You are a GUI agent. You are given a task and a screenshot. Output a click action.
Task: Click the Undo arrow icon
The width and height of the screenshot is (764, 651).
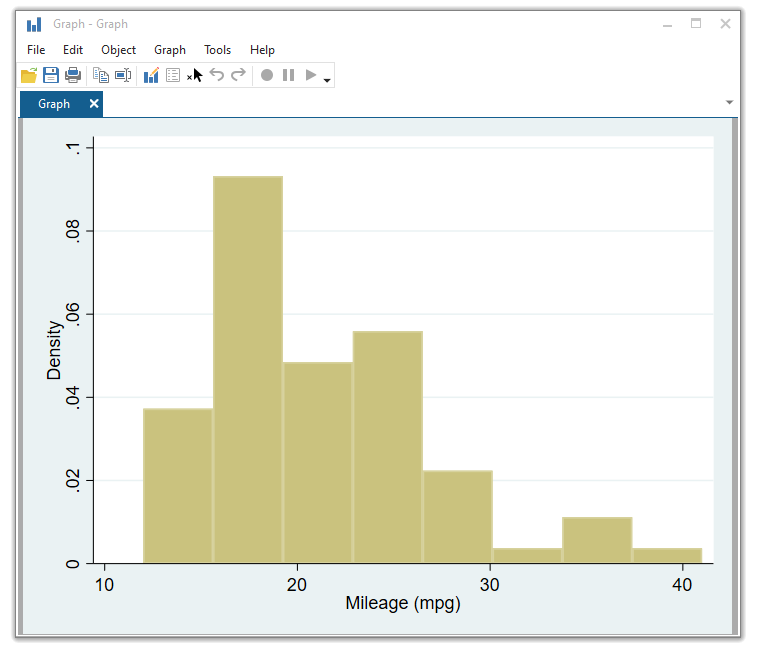click(x=217, y=75)
